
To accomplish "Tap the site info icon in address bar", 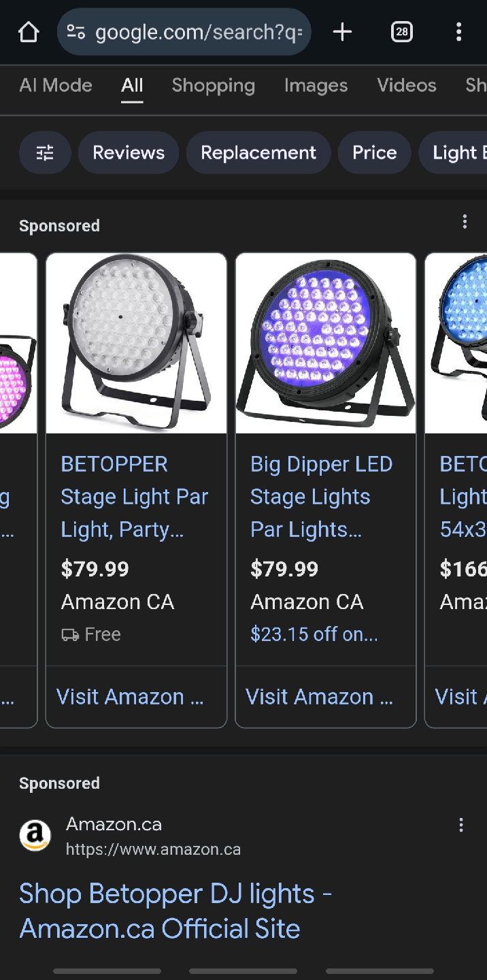I will [76, 32].
